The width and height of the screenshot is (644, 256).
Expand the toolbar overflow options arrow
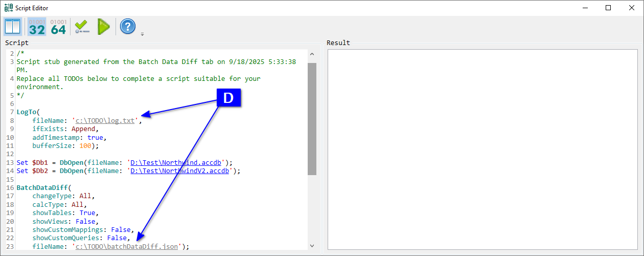pos(142,34)
